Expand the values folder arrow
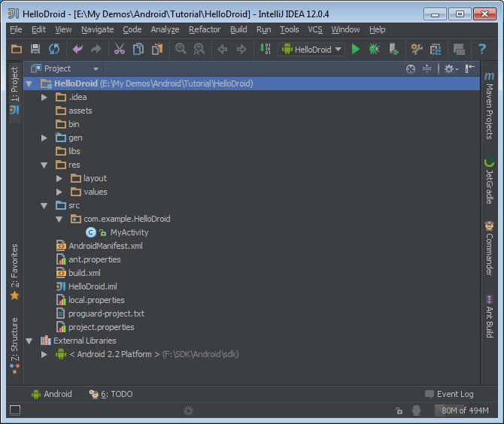 coord(59,192)
